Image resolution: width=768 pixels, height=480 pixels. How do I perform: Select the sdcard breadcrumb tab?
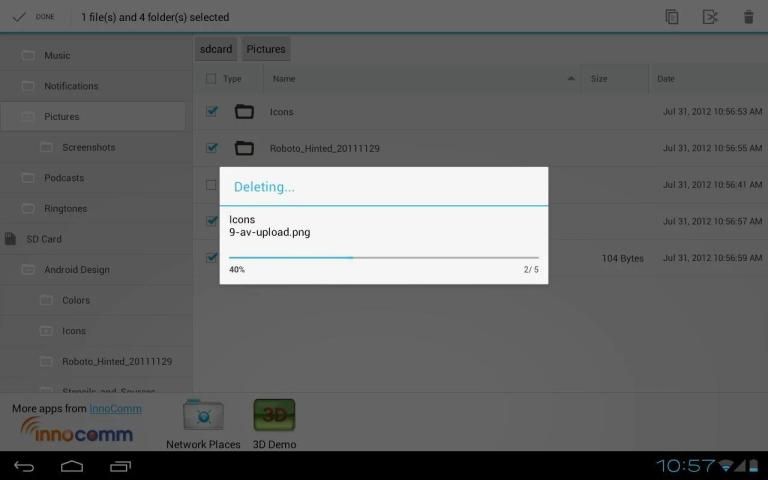tap(216, 49)
